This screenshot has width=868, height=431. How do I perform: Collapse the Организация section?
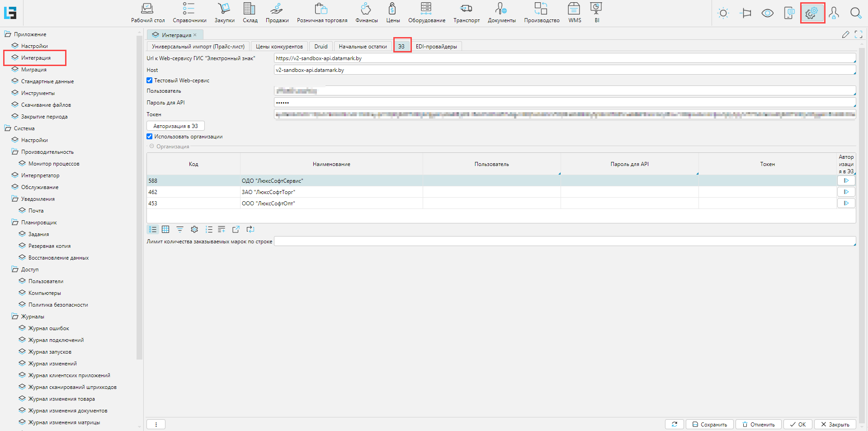point(152,147)
